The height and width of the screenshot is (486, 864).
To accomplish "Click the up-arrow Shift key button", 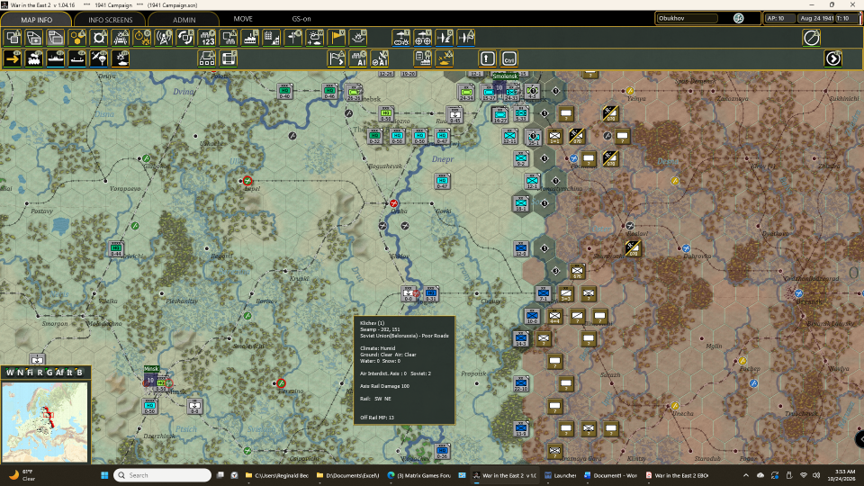I will coord(487,58).
